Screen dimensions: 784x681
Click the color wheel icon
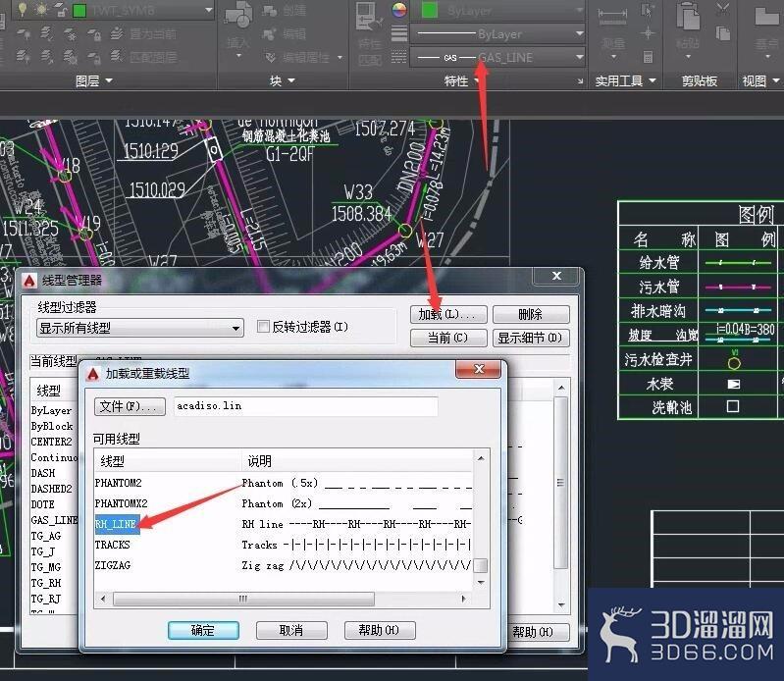(399, 10)
